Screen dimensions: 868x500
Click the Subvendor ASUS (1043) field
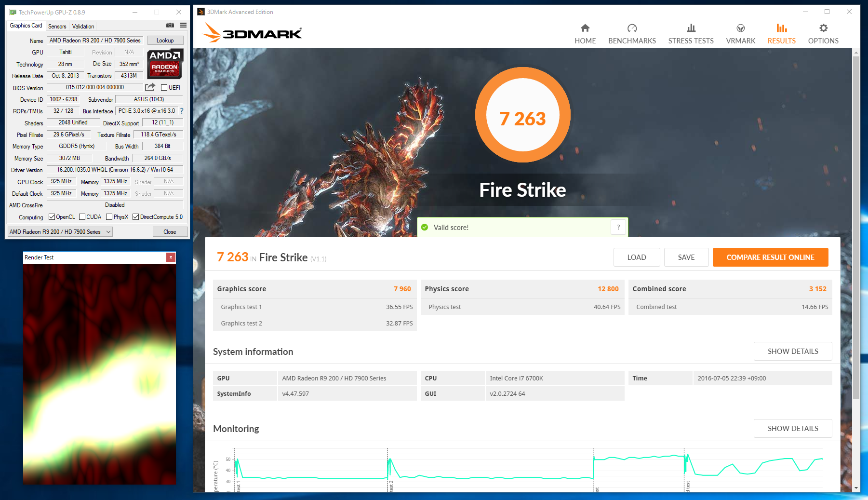pyautogui.click(x=149, y=99)
